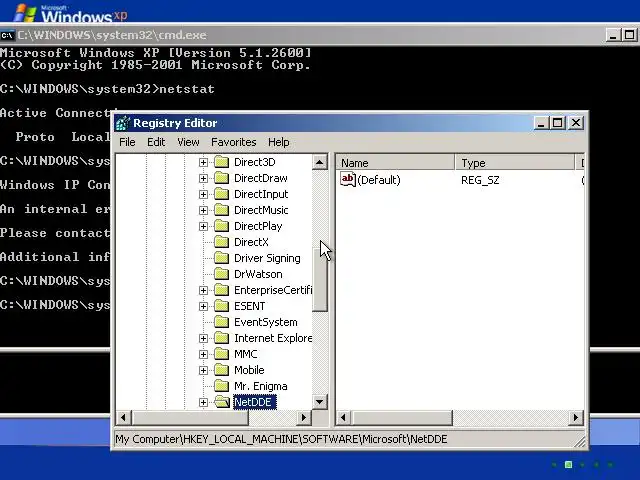Minimize the cmd.exe window

pyautogui.click(x=612, y=36)
